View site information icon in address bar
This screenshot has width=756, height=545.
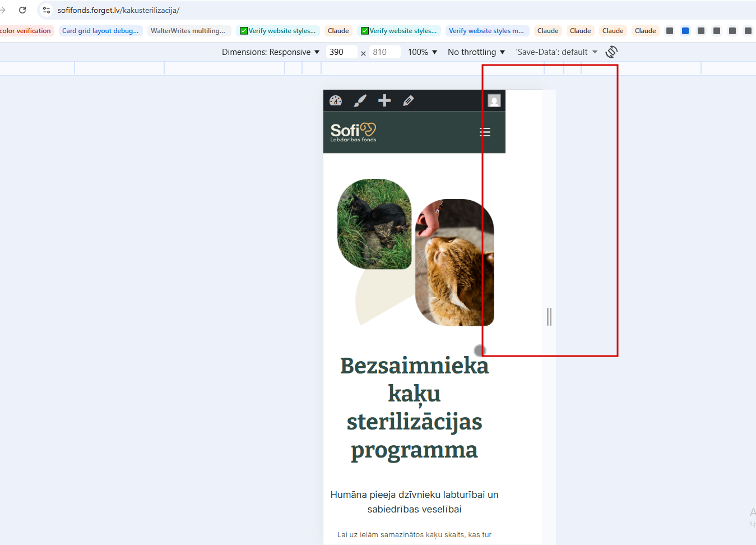pos(47,10)
